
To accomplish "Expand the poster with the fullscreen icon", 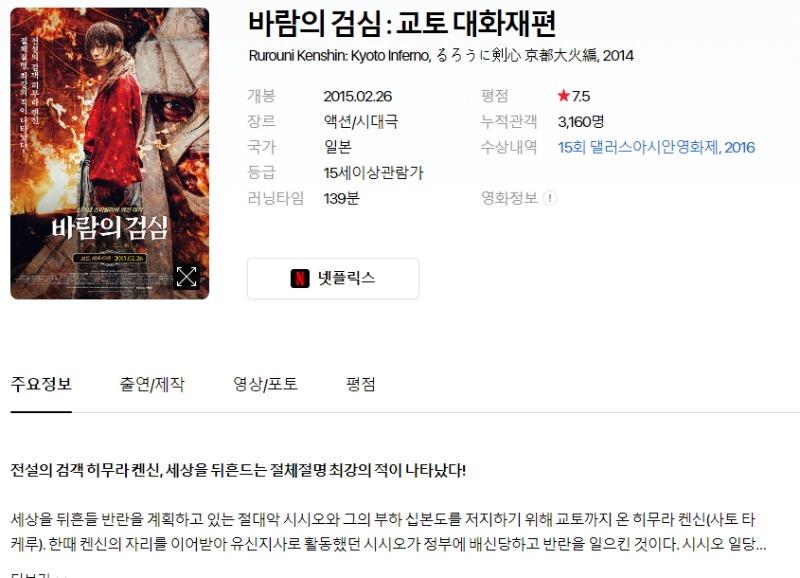I will (x=186, y=277).
